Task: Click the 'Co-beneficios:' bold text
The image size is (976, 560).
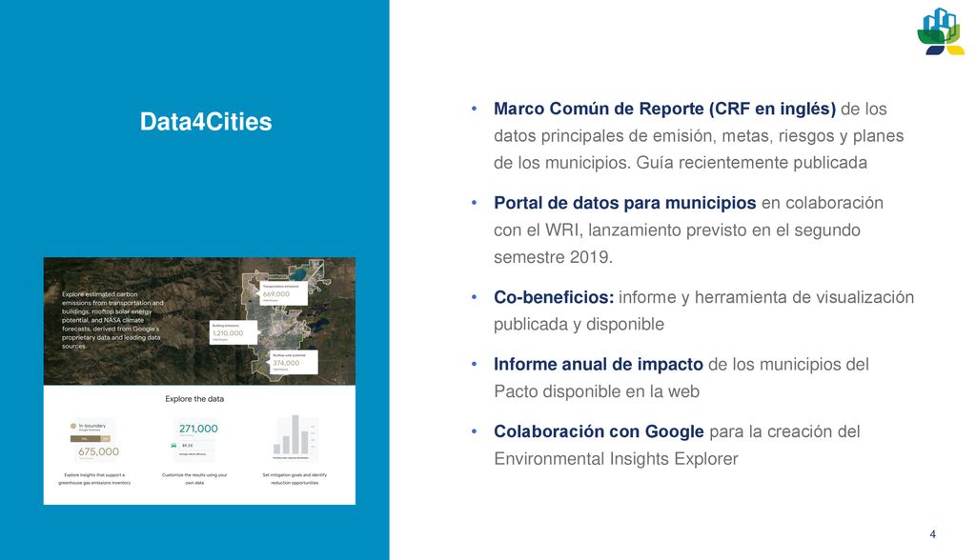Action: point(554,297)
